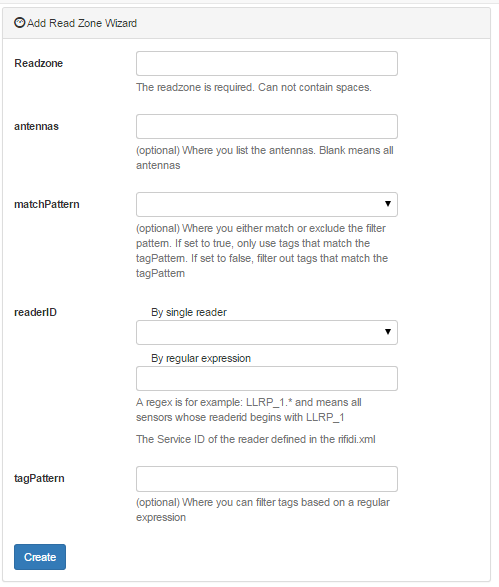Click the readerID field label
This screenshot has width=499, height=587.
point(36,312)
